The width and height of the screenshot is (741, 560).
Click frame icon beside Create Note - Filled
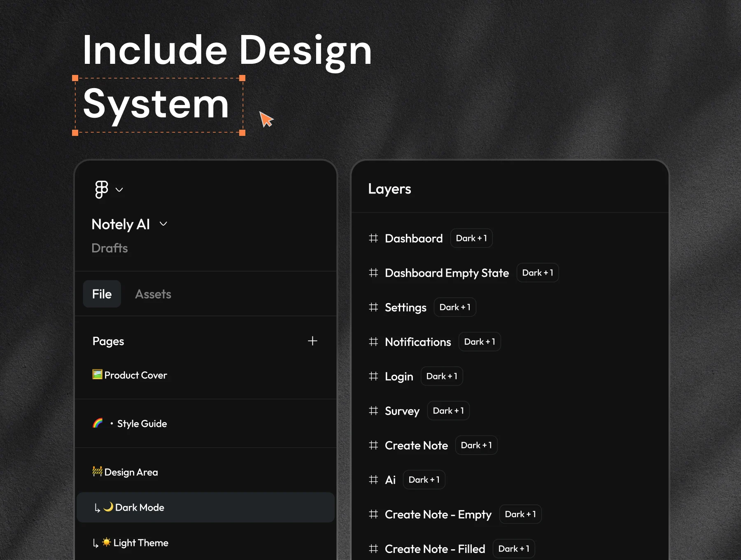pyautogui.click(x=373, y=548)
